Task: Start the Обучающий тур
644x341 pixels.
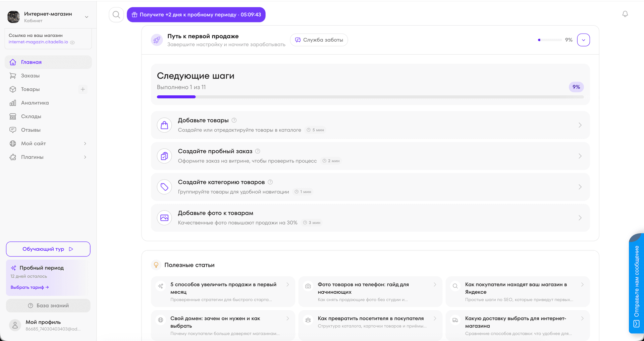Action: point(48,249)
